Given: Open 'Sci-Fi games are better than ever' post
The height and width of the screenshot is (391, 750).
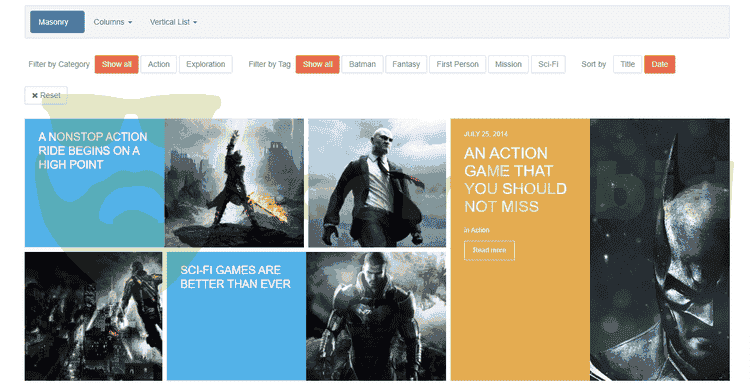Looking at the screenshot, I should coord(235,277).
